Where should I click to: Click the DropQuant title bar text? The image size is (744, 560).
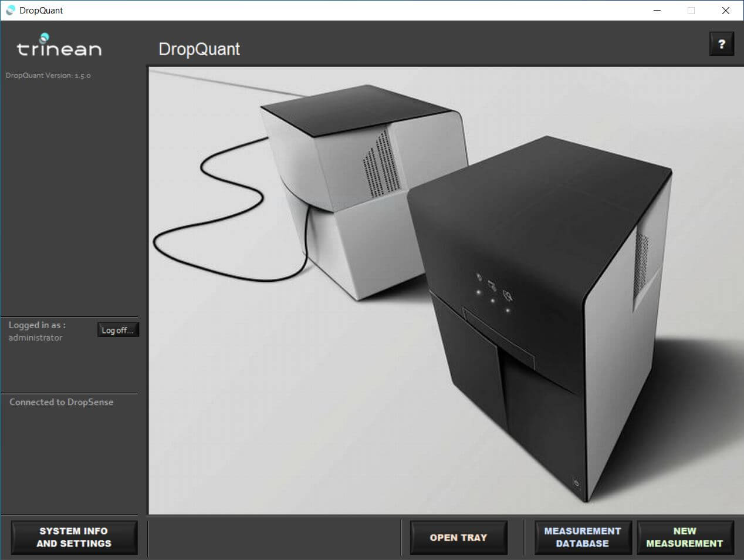click(x=39, y=10)
